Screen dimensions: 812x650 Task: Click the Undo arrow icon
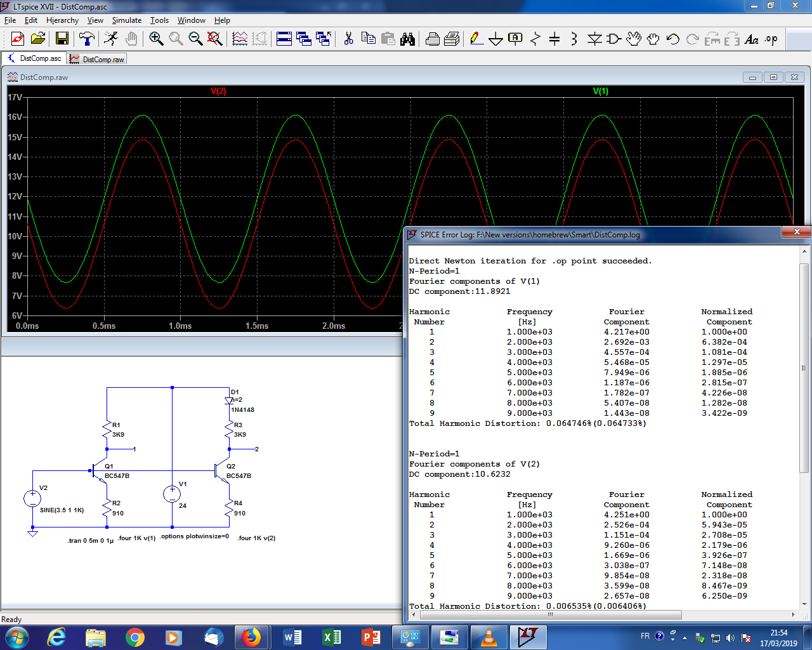(673, 39)
